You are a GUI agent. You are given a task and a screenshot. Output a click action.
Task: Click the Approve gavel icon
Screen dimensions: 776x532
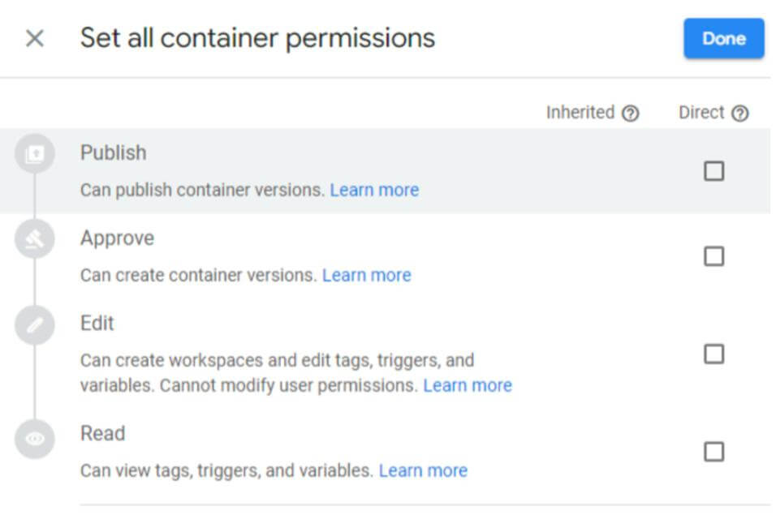click(x=35, y=239)
